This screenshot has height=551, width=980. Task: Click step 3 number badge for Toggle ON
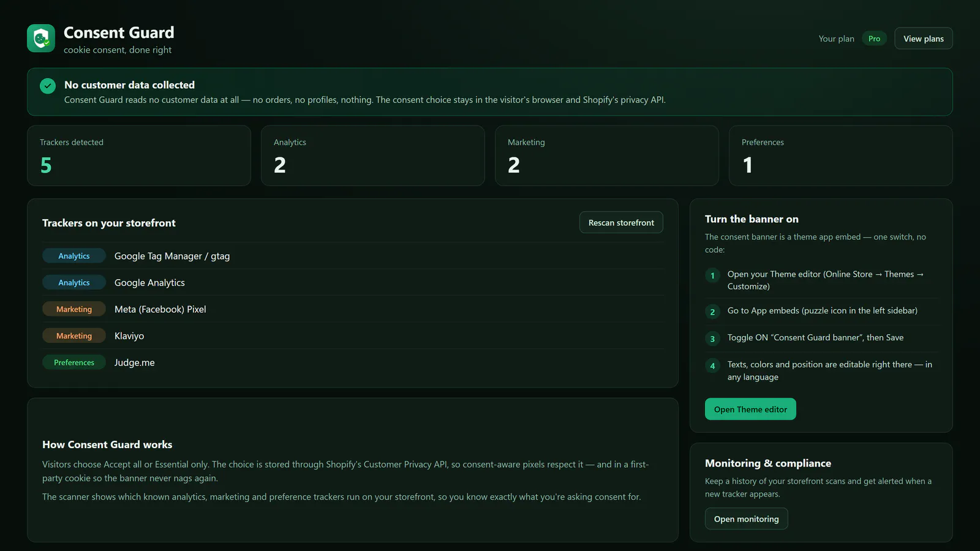[x=712, y=339]
